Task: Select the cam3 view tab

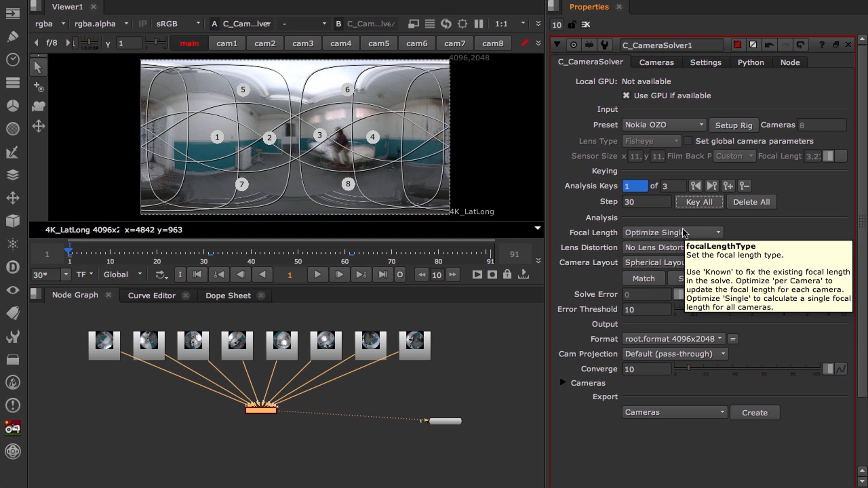Action: (x=303, y=43)
